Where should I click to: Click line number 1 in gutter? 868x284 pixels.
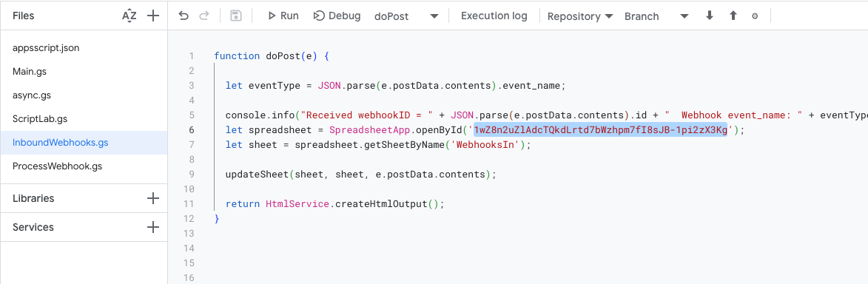(x=192, y=56)
